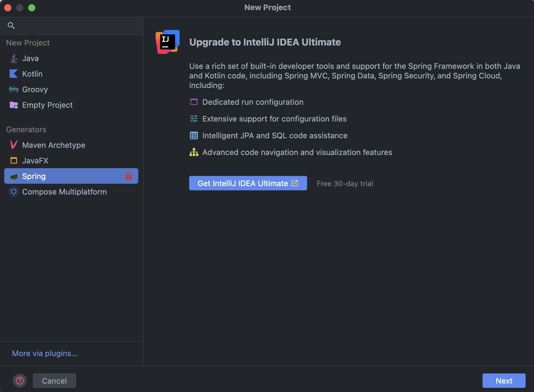534x392 pixels.
Task: Click the Kotlin logo icon
Action: [x=14, y=74]
